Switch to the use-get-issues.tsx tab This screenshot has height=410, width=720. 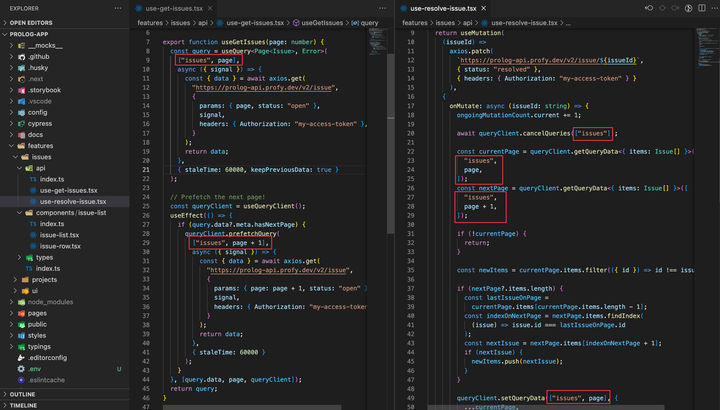(x=173, y=8)
